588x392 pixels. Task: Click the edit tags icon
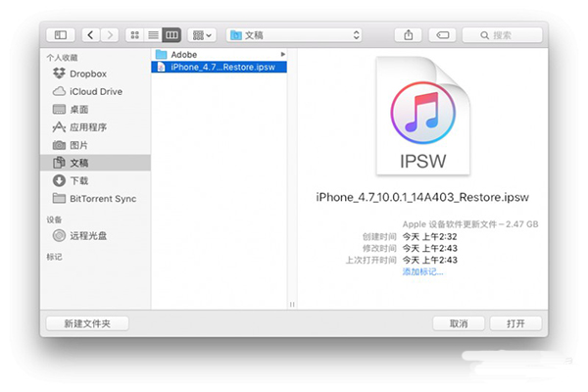tap(442, 35)
